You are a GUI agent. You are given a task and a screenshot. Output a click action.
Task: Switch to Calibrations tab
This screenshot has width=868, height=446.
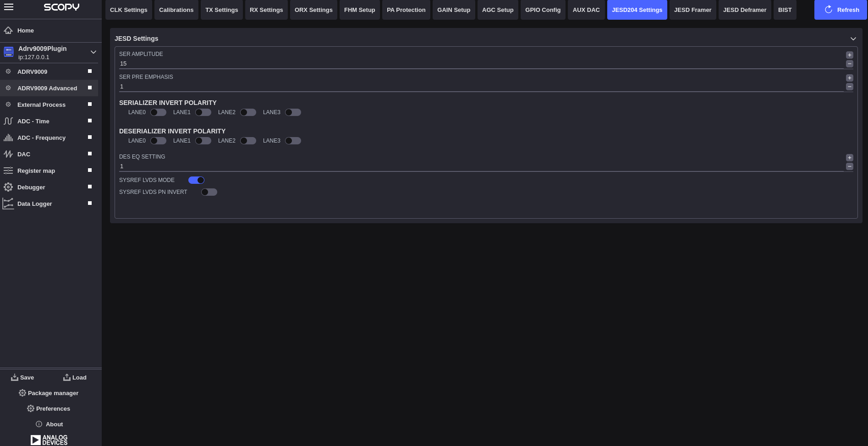176,10
